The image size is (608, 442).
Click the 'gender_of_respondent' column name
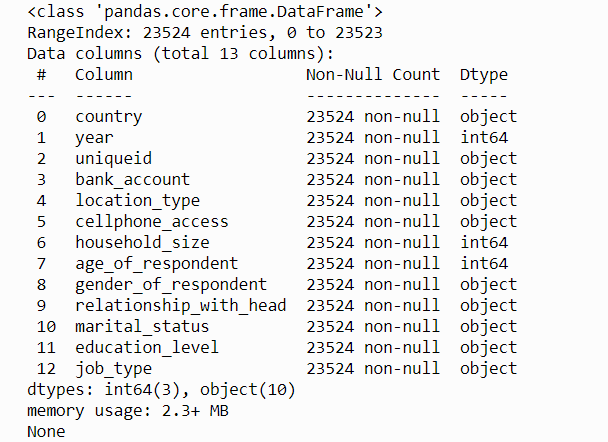point(171,284)
